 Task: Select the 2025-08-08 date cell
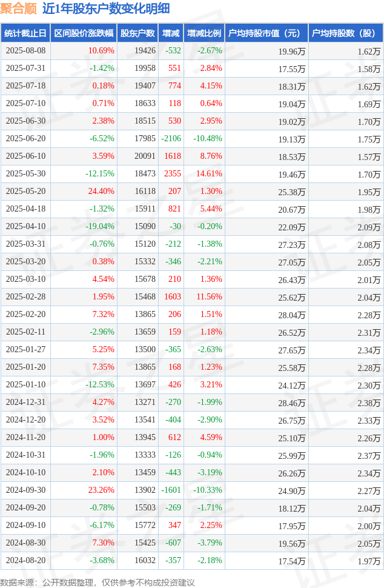click(25, 51)
